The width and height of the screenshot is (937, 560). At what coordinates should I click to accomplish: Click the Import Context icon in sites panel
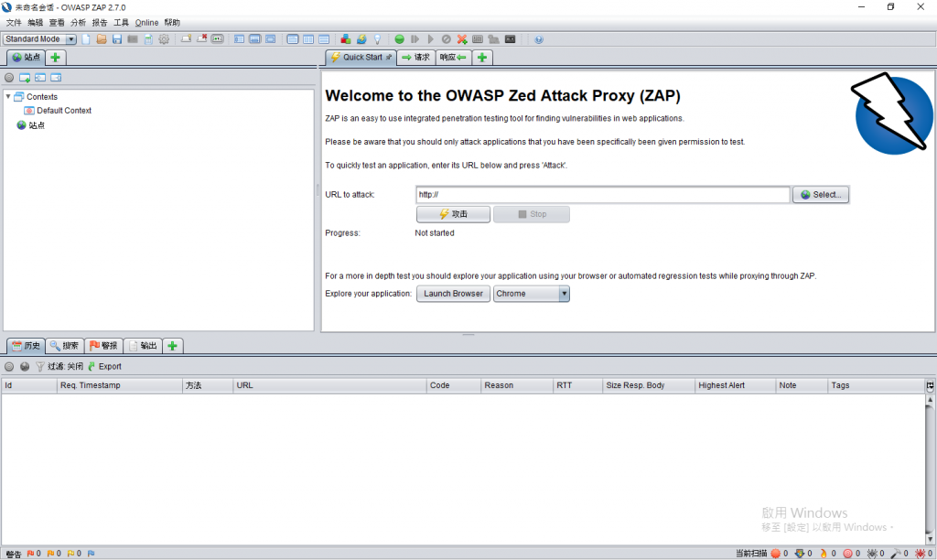[40, 78]
